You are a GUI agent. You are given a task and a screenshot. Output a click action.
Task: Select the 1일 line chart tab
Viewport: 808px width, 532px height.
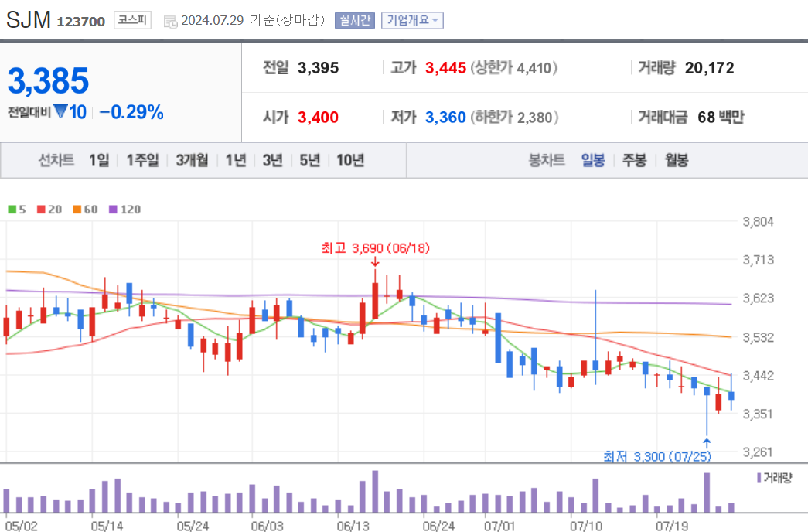point(99,160)
